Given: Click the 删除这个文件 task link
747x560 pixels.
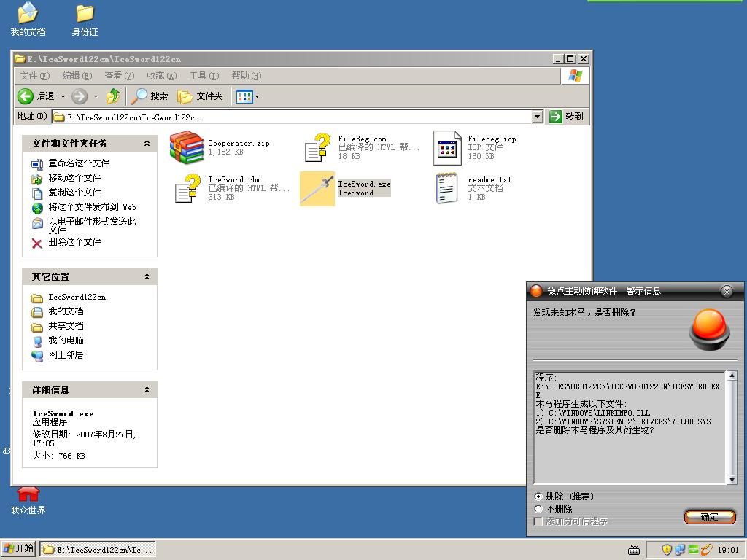Looking at the screenshot, I should (74, 242).
